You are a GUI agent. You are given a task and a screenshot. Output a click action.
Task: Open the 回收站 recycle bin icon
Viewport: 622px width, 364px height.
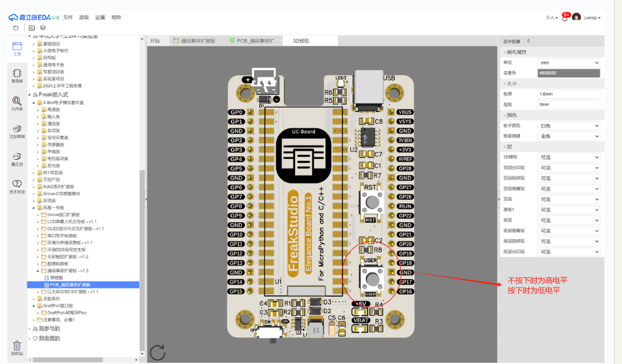click(x=17, y=348)
